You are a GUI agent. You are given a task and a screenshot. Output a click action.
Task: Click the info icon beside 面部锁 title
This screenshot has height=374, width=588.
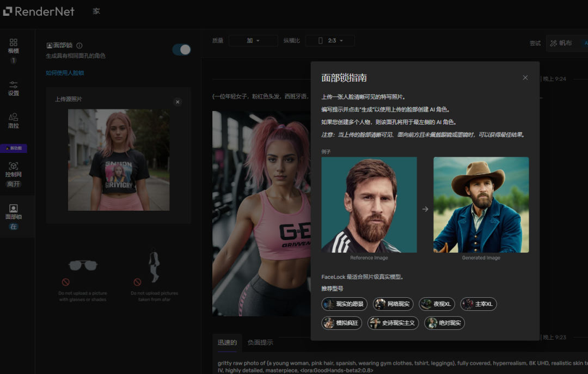[79, 46]
